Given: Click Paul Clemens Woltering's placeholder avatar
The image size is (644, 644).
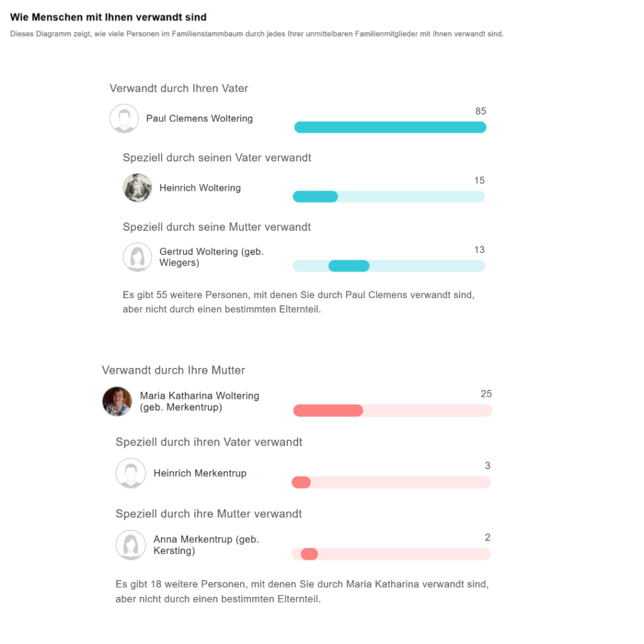Looking at the screenshot, I should coord(124,118).
